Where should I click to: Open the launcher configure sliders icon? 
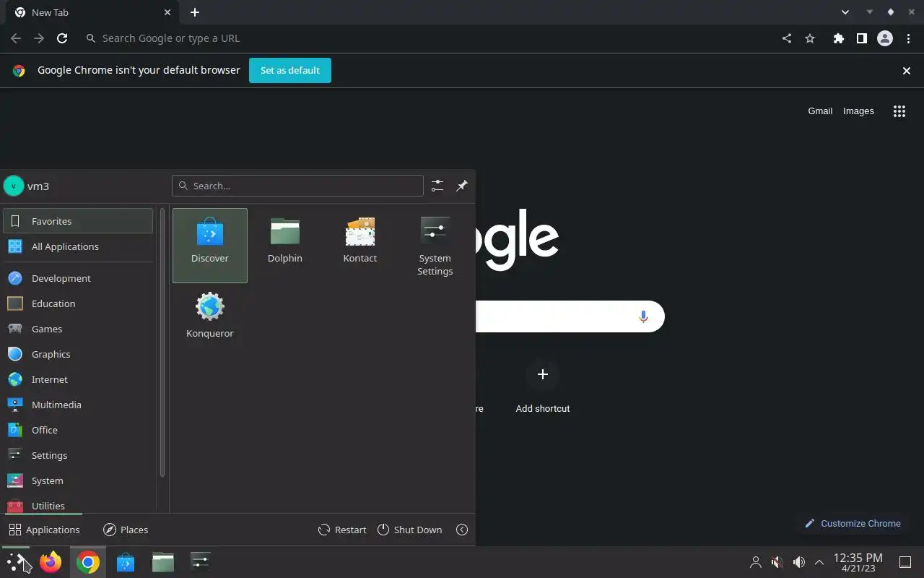pyautogui.click(x=437, y=186)
